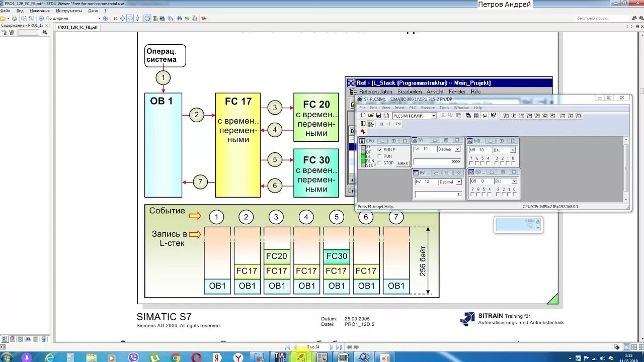Open the Файл menu in STDU Viewer

[x=5, y=11]
